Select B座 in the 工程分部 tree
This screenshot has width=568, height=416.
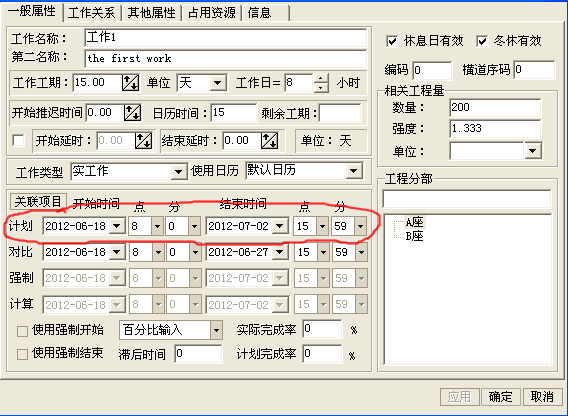click(414, 236)
